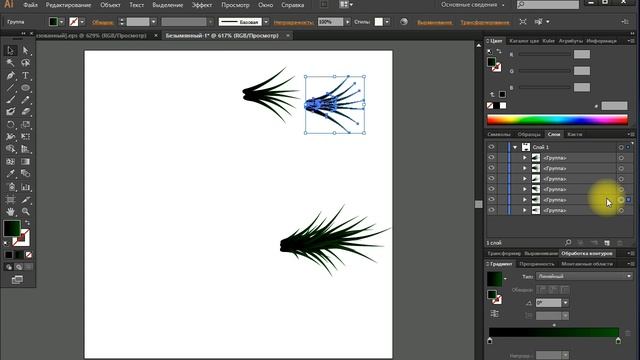
Task: Select the Line Segment tool
Action: [11, 88]
